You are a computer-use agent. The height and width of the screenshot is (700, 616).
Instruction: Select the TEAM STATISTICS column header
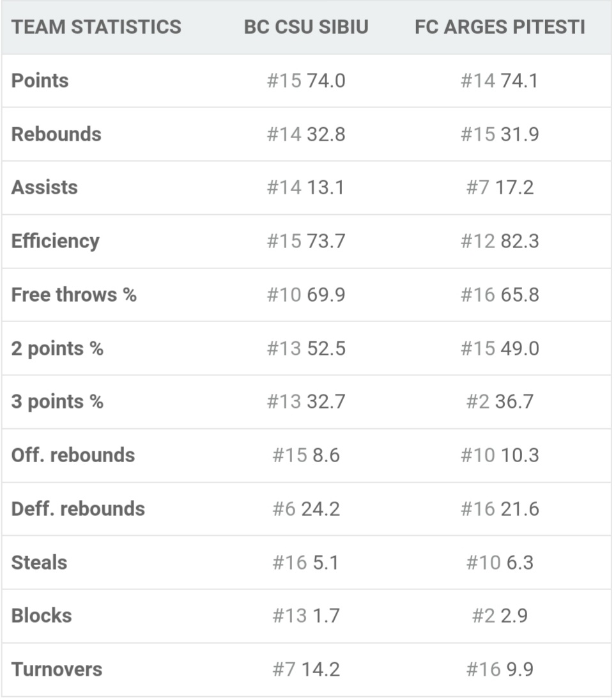96,27
